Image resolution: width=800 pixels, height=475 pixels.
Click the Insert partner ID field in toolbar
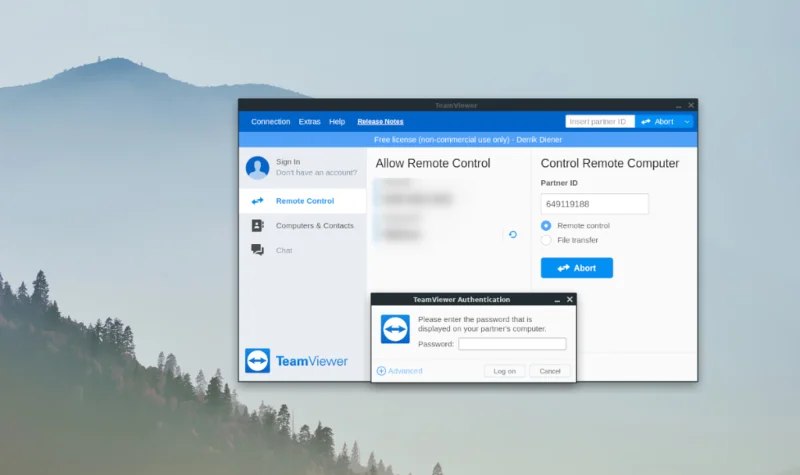pyautogui.click(x=599, y=121)
